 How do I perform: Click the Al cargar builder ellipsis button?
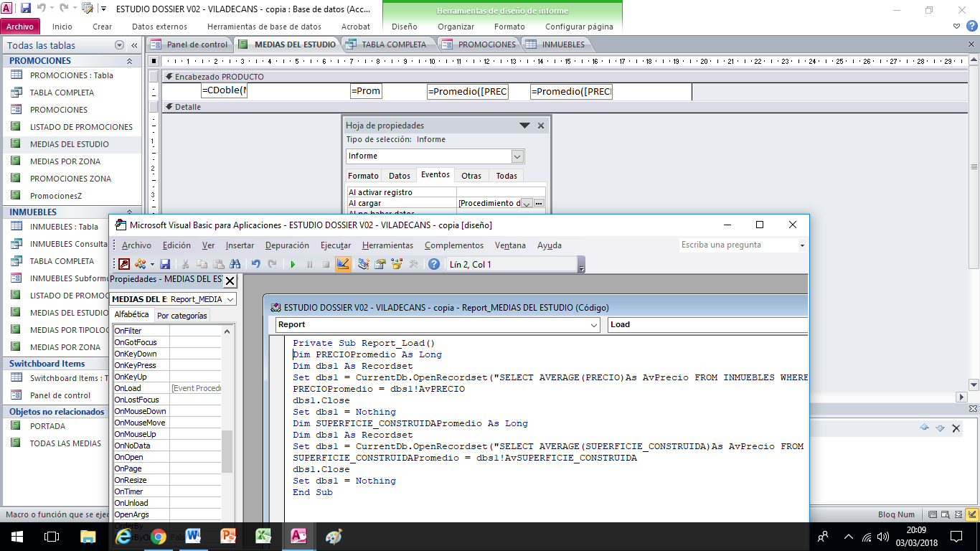pyautogui.click(x=539, y=204)
